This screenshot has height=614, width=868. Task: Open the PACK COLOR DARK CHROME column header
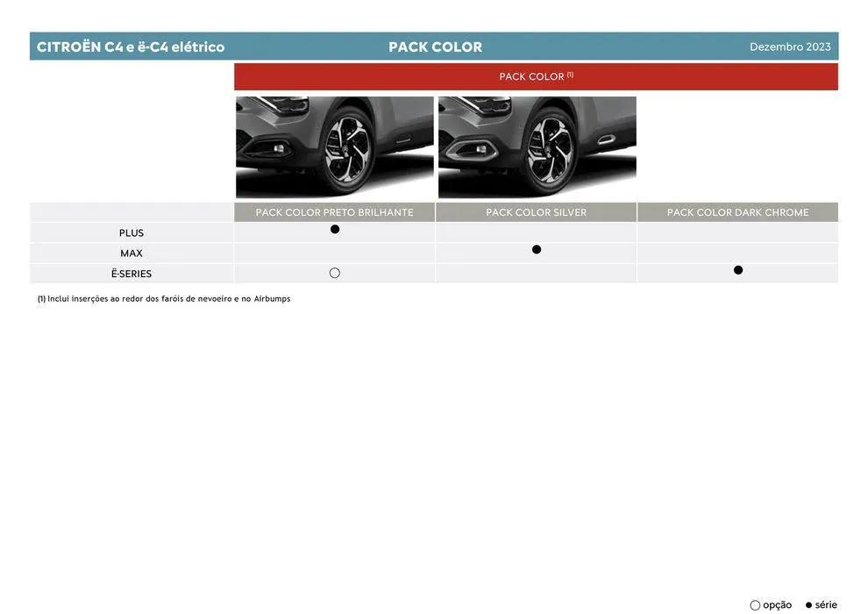(737, 211)
